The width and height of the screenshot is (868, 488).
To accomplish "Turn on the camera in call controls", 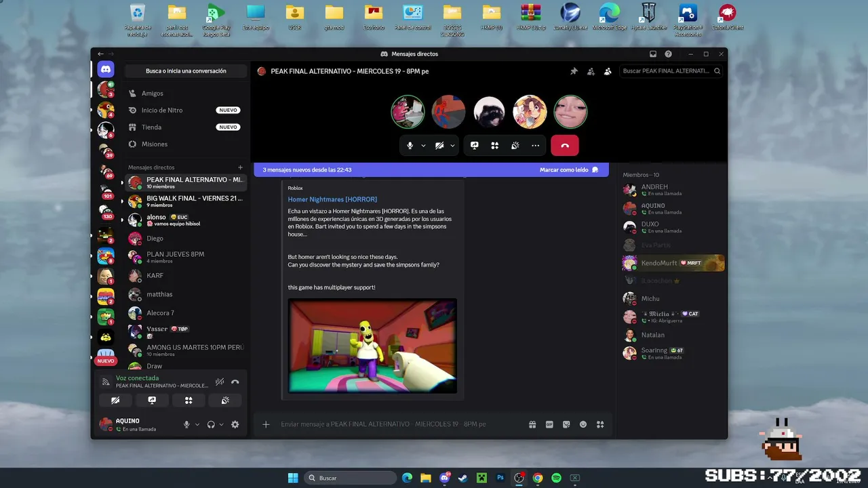I will pos(439,146).
